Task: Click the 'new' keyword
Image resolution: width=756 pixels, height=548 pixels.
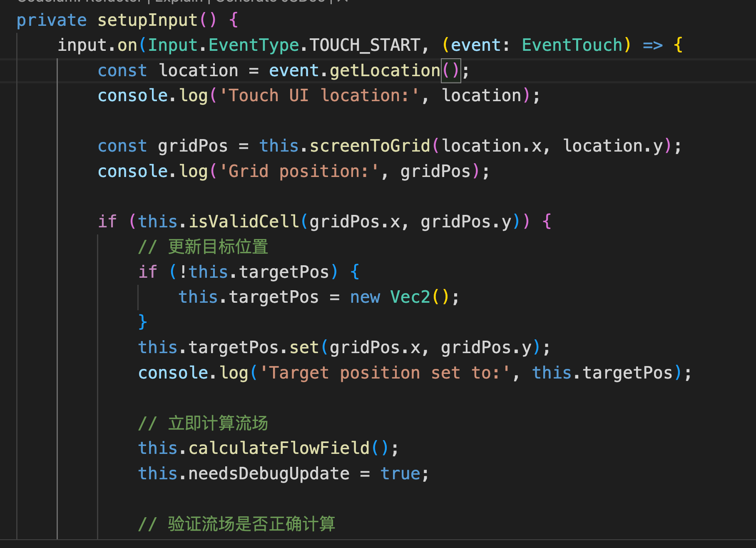Action: click(365, 297)
